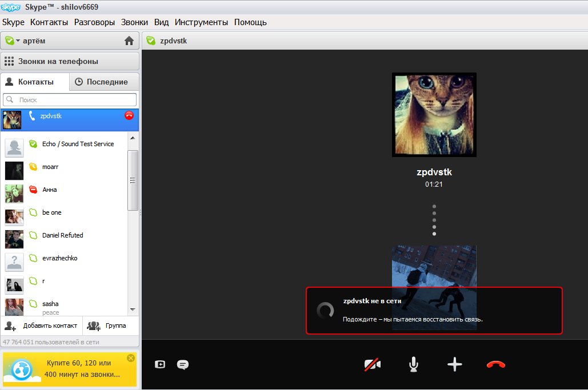
Task: Open the Инструменты menu
Action: pyautogui.click(x=201, y=22)
